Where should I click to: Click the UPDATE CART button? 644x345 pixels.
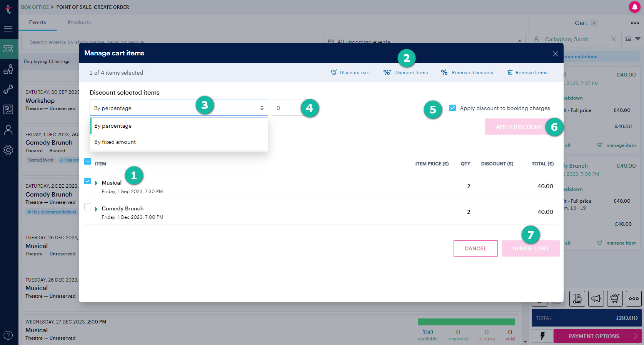[531, 248]
